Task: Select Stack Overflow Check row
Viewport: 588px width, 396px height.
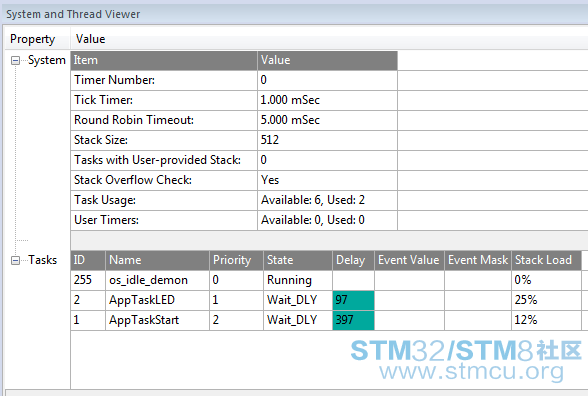Action: (234, 180)
